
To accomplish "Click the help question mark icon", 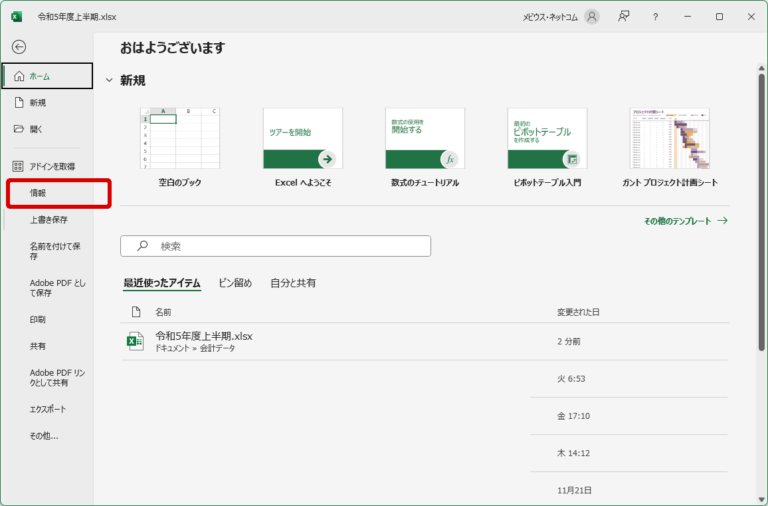I will (656, 17).
